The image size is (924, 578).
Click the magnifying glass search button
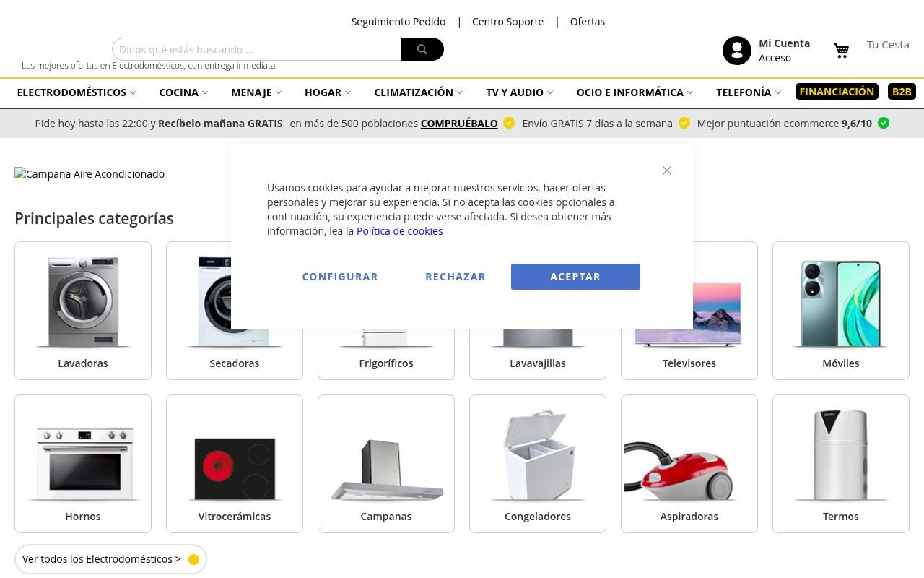(422, 49)
